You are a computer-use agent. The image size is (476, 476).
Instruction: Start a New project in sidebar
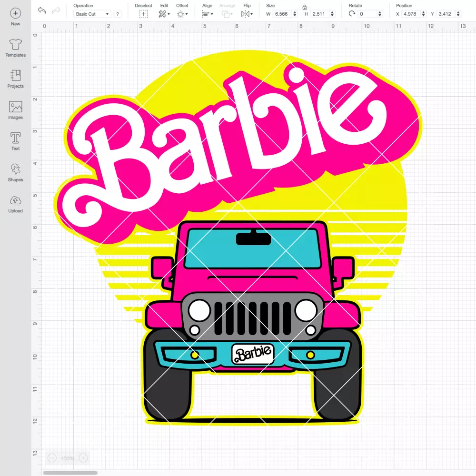point(16,17)
